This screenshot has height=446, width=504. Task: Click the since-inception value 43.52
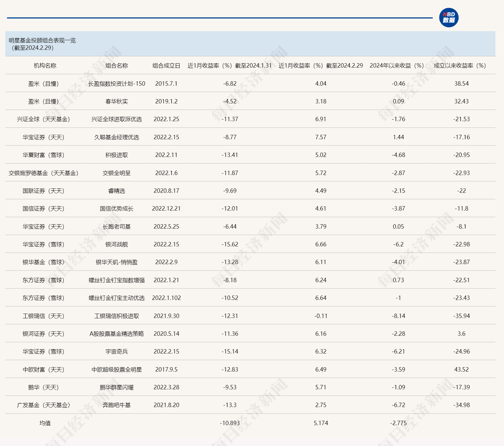click(461, 370)
